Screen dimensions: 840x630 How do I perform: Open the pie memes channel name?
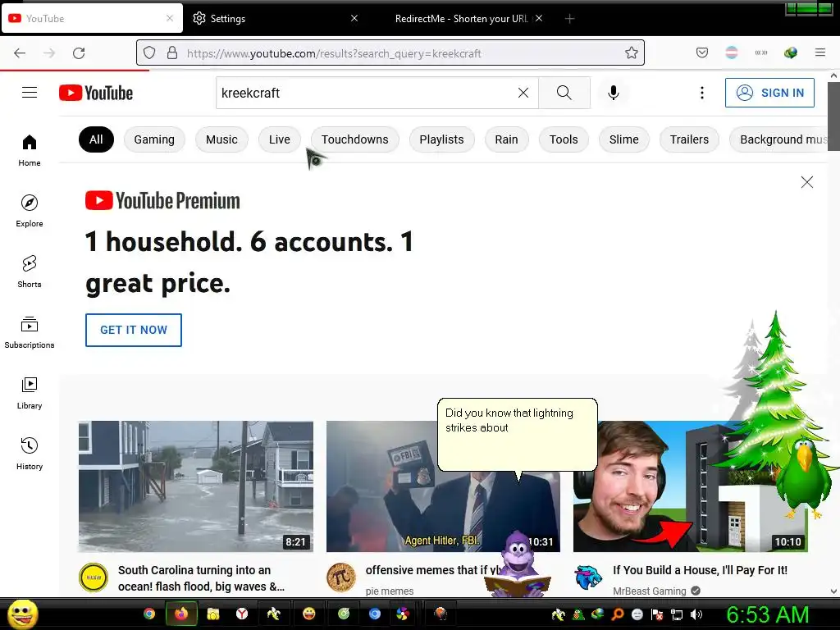click(390, 591)
